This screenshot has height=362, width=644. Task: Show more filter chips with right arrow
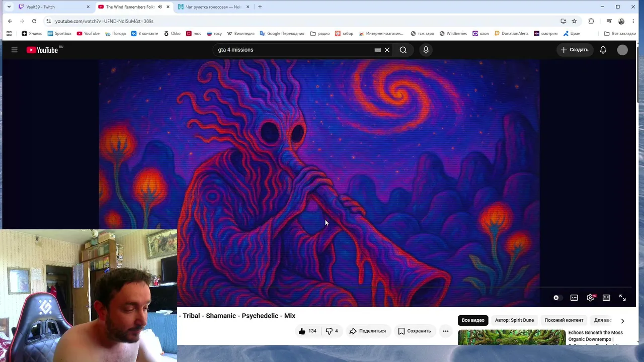(x=622, y=320)
